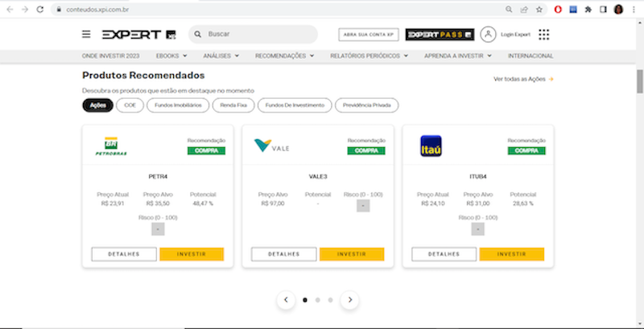The height and width of the screenshot is (329, 644).
Task: Select the COE filter pill
Action: coord(130,105)
